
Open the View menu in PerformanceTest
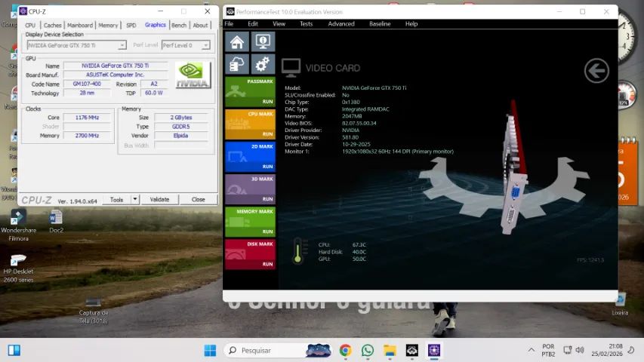pyautogui.click(x=279, y=24)
